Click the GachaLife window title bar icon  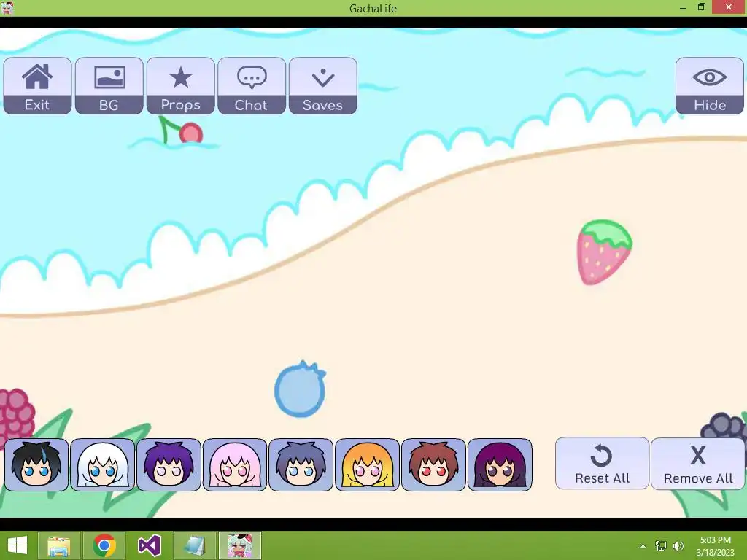(x=7, y=7)
